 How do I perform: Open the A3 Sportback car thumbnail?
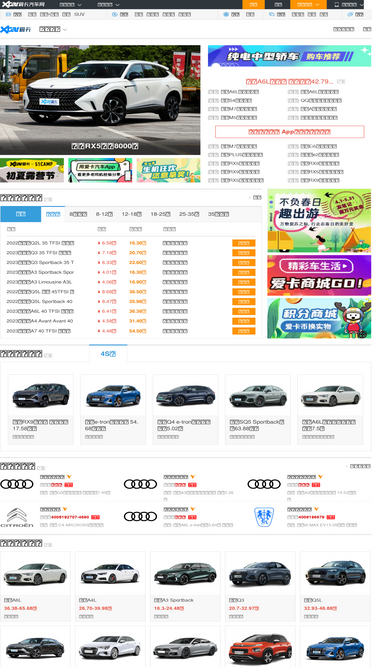click(x=185, y=573)
